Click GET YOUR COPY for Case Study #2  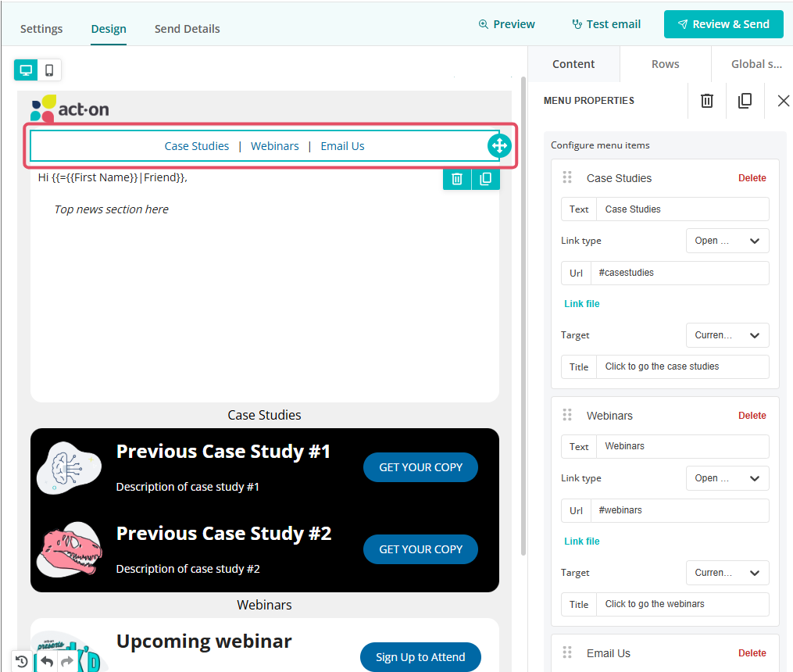421,549
